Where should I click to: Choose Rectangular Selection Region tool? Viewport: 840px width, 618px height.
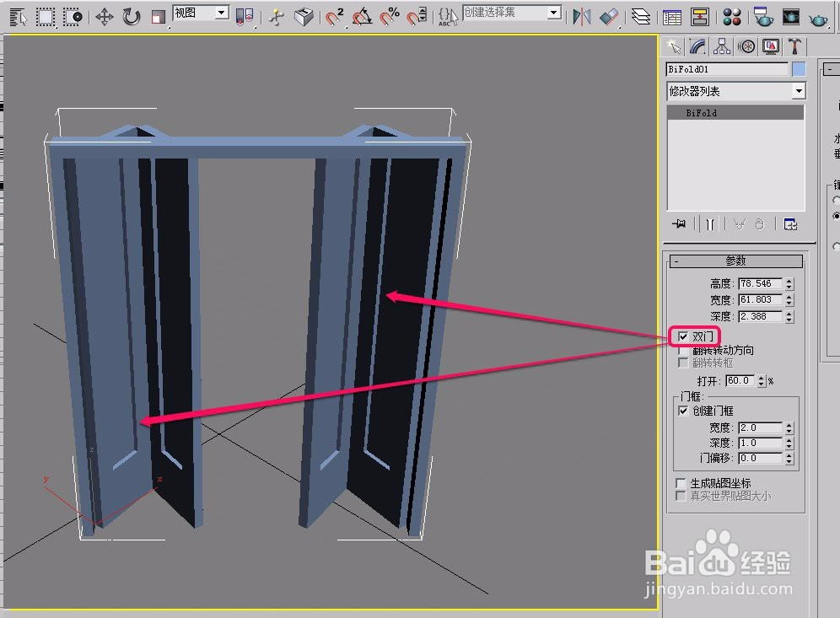pyautogui.click(x=46, y=17)
